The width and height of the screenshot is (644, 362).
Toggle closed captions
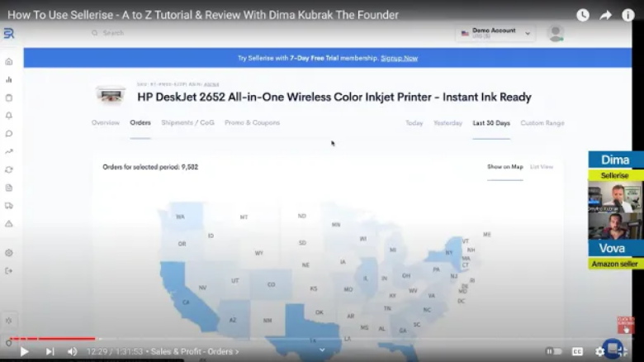click(577, 352)
